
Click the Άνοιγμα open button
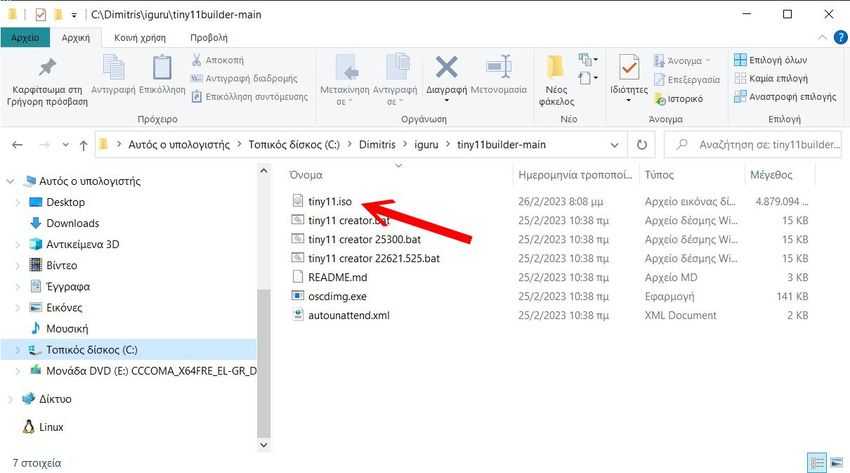(x=682, y=61)
